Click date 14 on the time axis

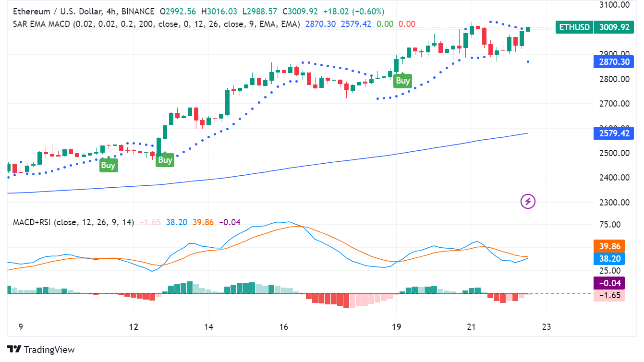click(x=208, y=327)
